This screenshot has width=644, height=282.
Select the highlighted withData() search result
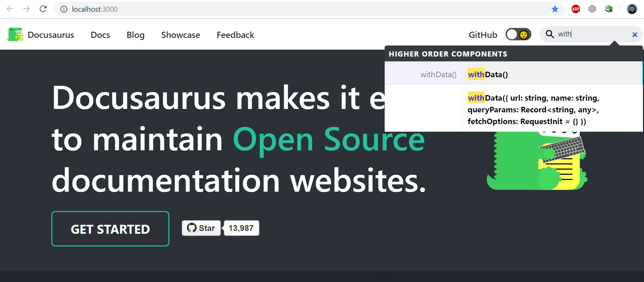(x=513, y=73)
